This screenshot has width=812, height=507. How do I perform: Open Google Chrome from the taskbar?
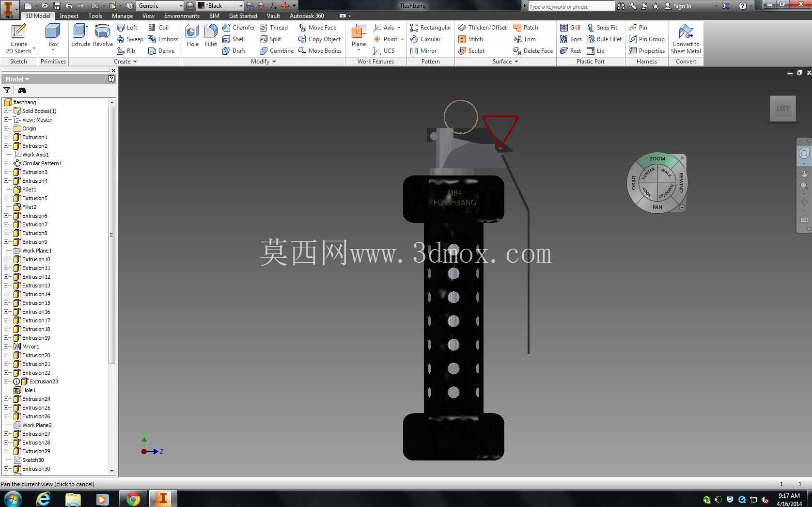click(133, 499)
